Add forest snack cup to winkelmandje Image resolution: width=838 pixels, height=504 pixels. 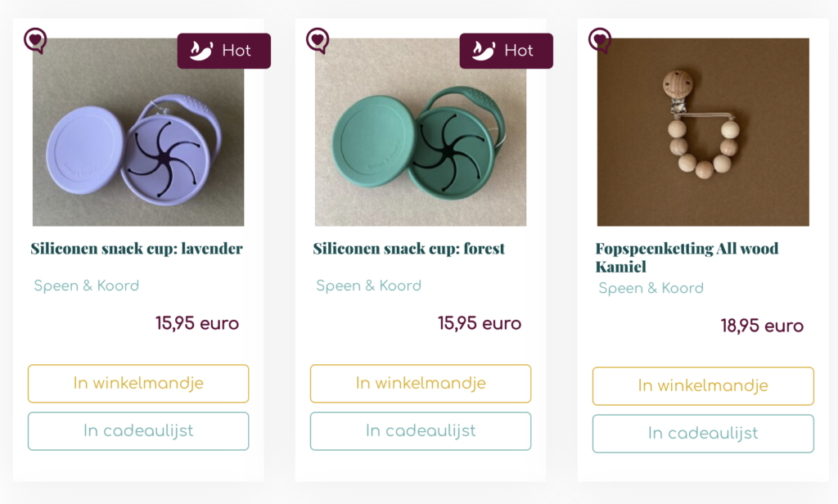pyautogui.click(x=421, y=383)
